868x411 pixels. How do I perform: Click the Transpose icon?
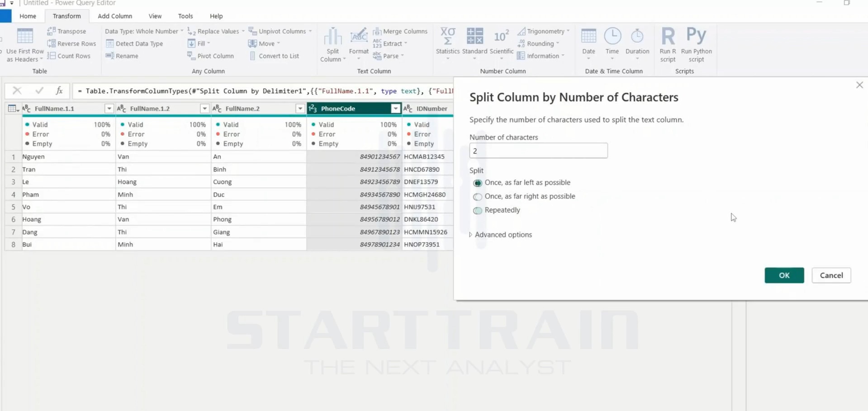point(51,31)
